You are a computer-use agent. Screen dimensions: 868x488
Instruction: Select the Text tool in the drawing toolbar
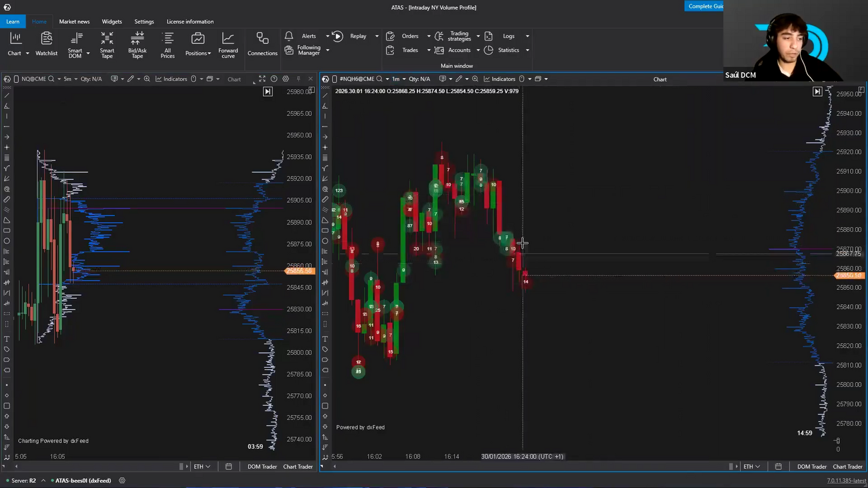7,339
